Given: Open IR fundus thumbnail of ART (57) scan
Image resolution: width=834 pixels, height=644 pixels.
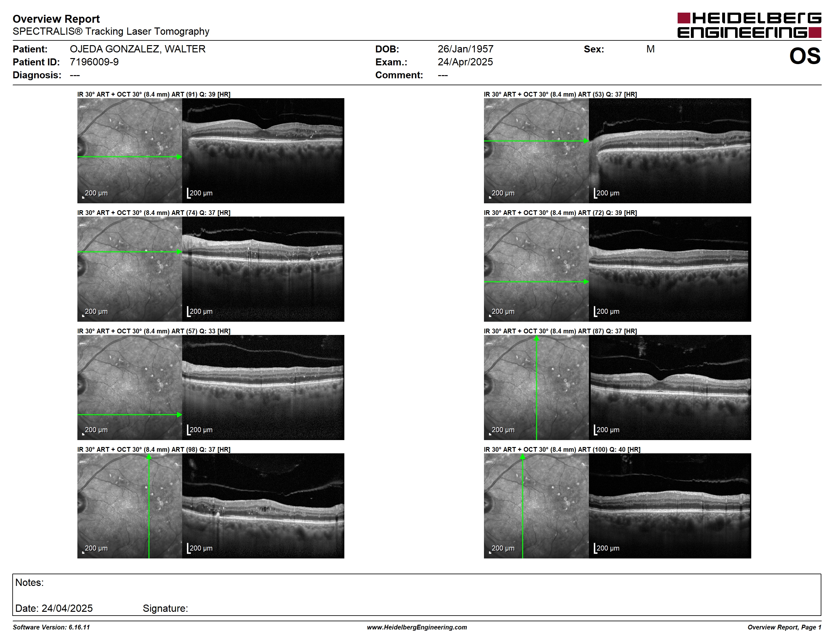Looking at the screenshot, I should (x=130, y=387).
